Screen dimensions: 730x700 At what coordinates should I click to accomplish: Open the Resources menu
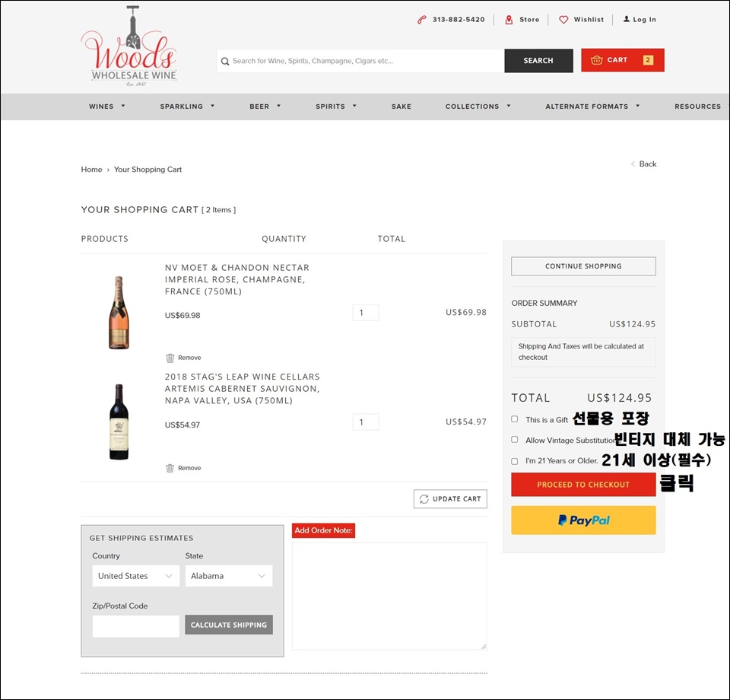point(698,107)
